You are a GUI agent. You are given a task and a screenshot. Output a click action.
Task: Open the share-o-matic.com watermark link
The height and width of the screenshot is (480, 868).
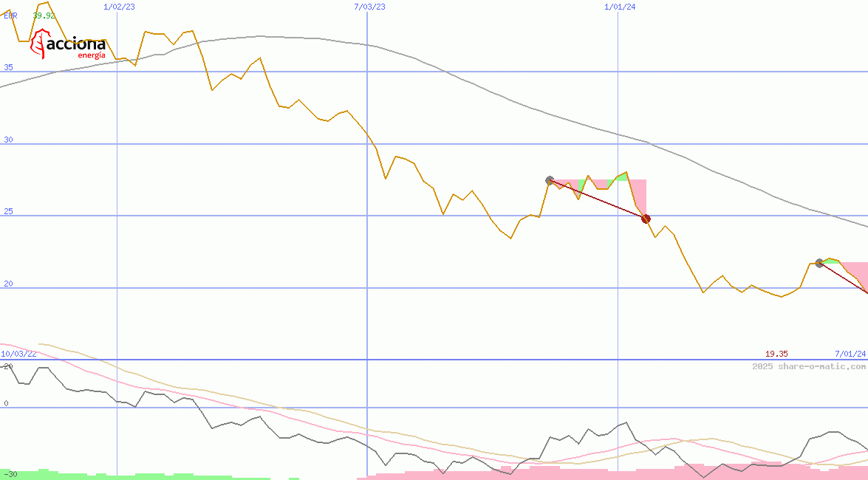pos(809,366)
